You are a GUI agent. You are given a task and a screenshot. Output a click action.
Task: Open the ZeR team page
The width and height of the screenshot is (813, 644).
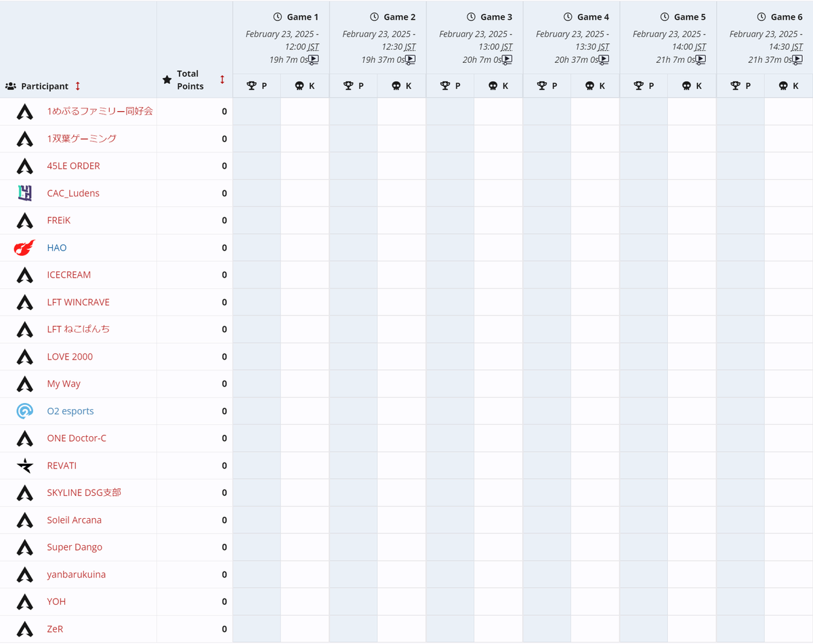pyautogui.click(x=55, y=629)
